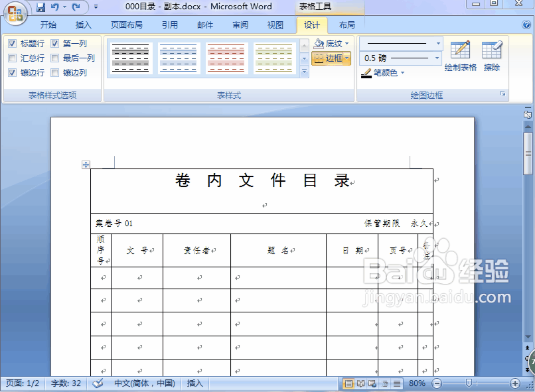This screenshot has width=535, height=392.
Task: Open the 边框 (Borders) dropdown arrow
Action: [346, 58]
